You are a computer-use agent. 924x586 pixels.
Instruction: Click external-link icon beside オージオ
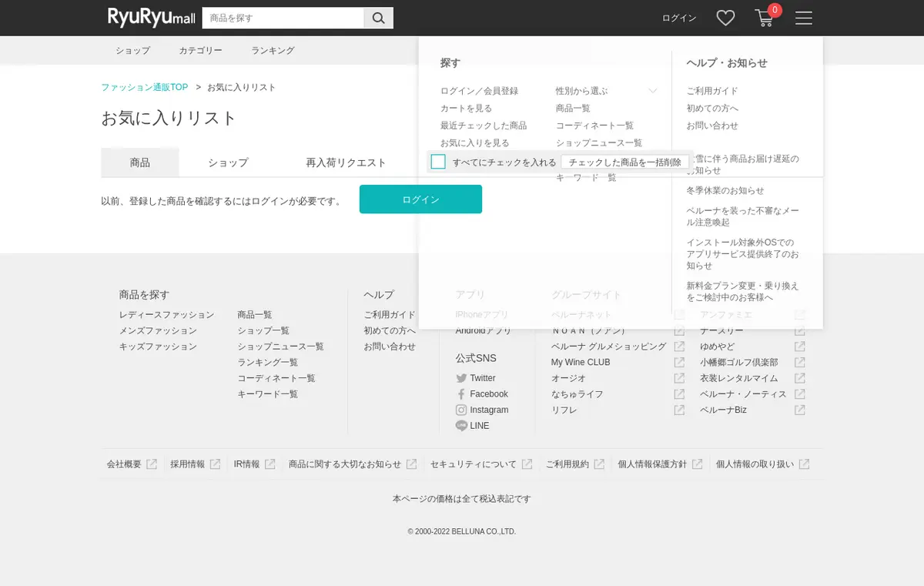click(679, 378)
